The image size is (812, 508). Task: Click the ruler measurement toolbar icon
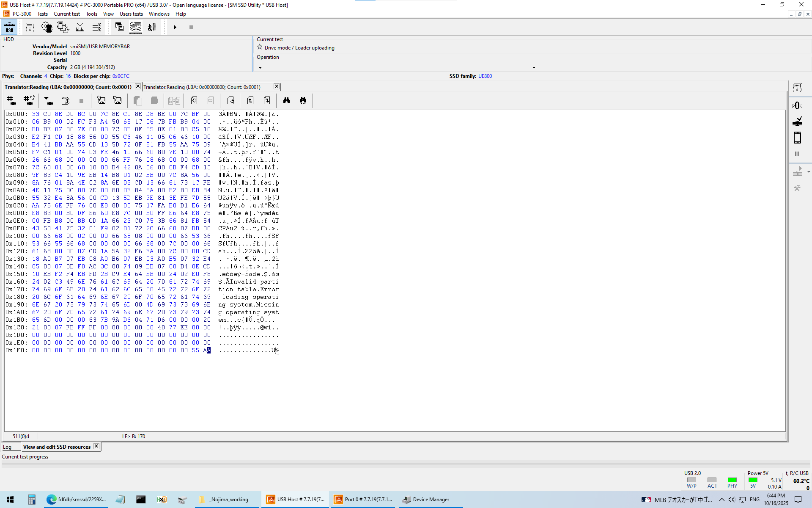click(80, 27)
